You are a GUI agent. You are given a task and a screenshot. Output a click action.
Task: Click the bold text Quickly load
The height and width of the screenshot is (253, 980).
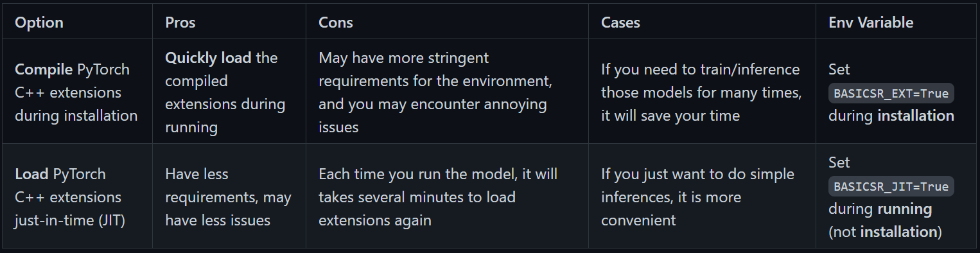[209, 58]
